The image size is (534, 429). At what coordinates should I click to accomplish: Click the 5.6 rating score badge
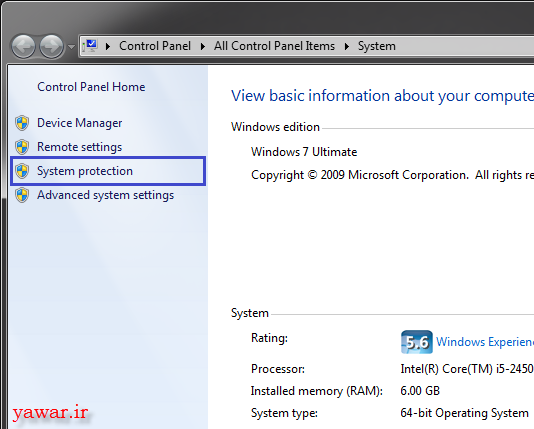point(417,342)
